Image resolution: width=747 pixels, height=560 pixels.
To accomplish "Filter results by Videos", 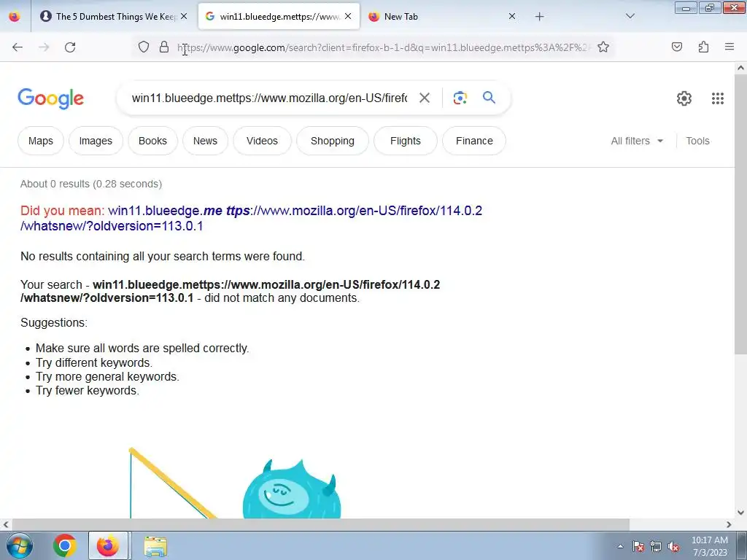I will 262,141.
